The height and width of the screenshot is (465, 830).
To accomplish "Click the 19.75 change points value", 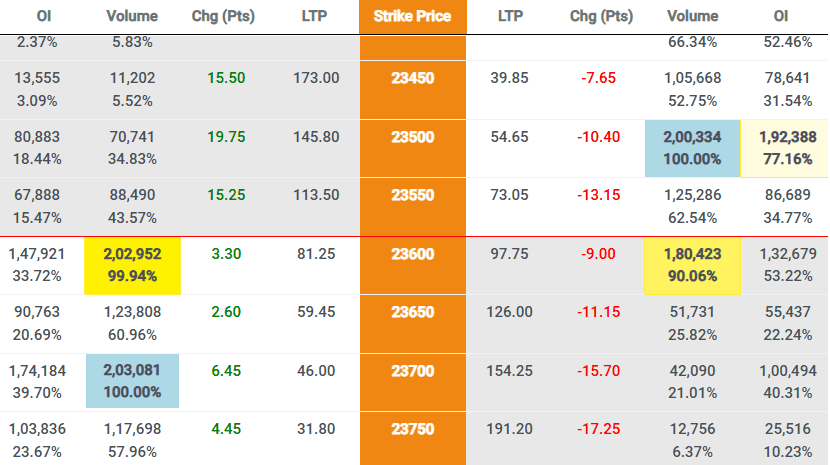I will 226,137.
